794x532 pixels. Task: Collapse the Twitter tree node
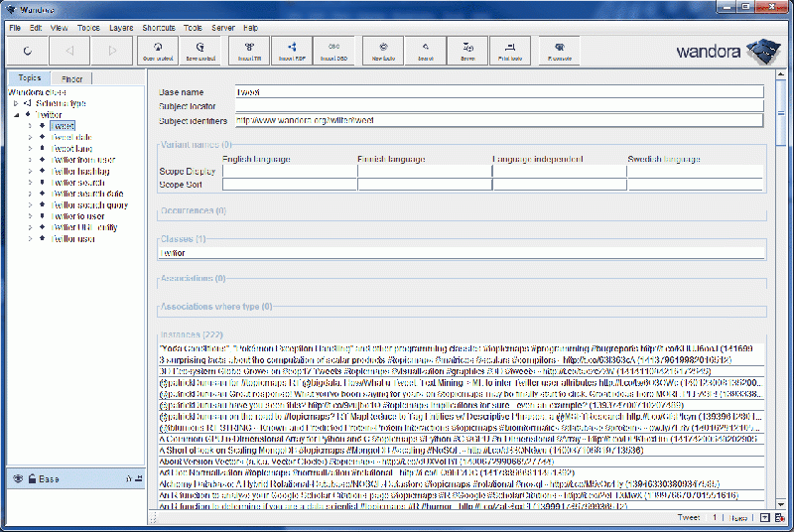click(16, 115)
